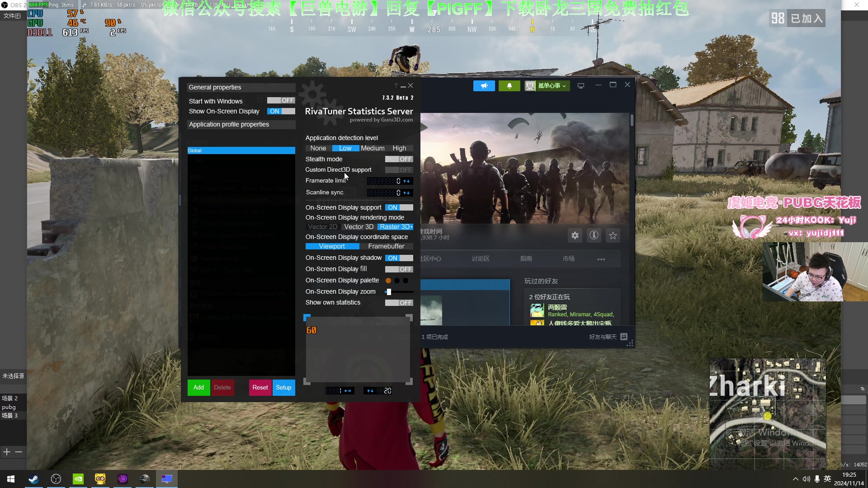Open 指南 tab in Steam

[x=526, y=259]
